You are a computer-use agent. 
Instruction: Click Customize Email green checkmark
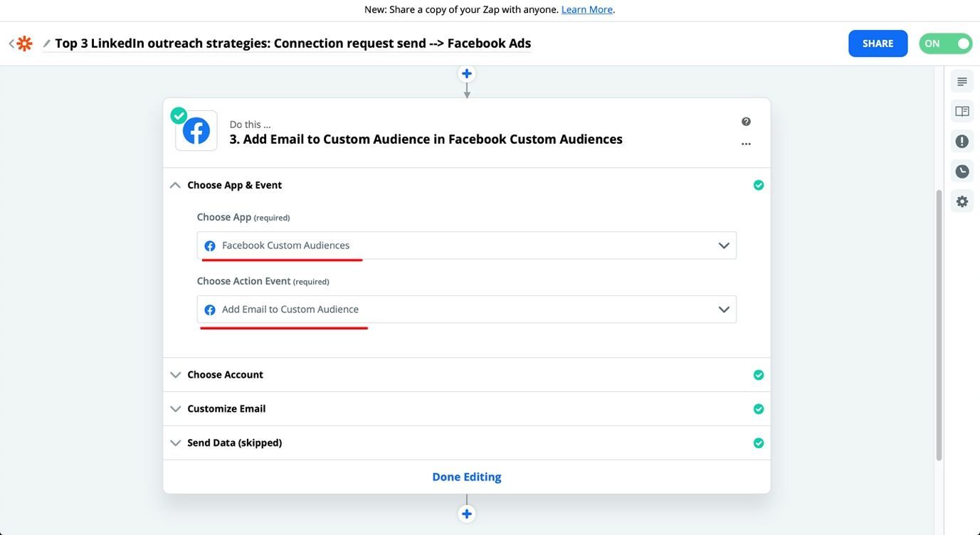pyautogui.click(x=759, y=409)
